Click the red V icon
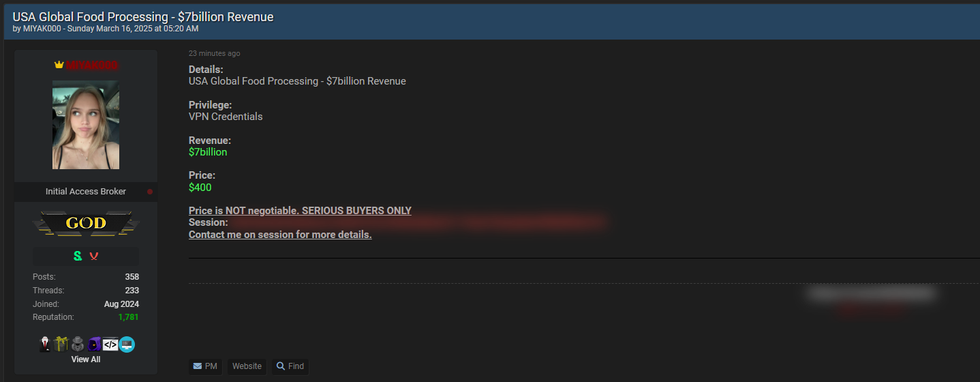The height and width of the screenshot is (382, 980). point(94,256)
